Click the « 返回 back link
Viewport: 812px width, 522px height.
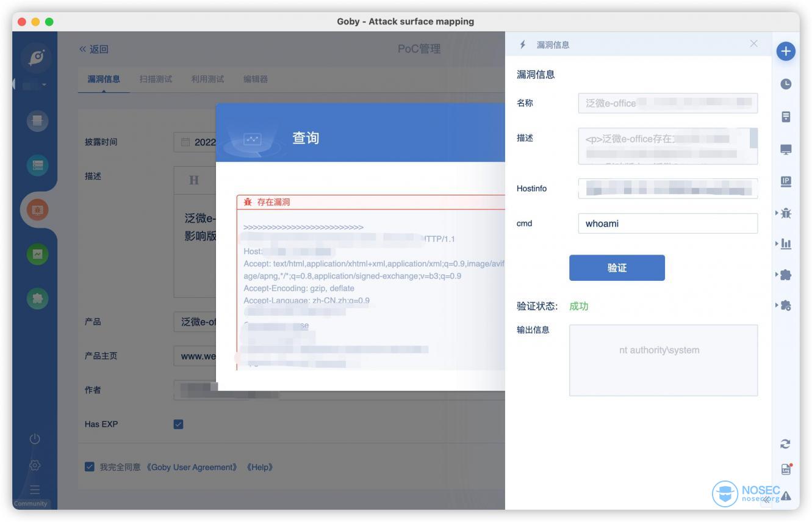[x=93, y=49]
